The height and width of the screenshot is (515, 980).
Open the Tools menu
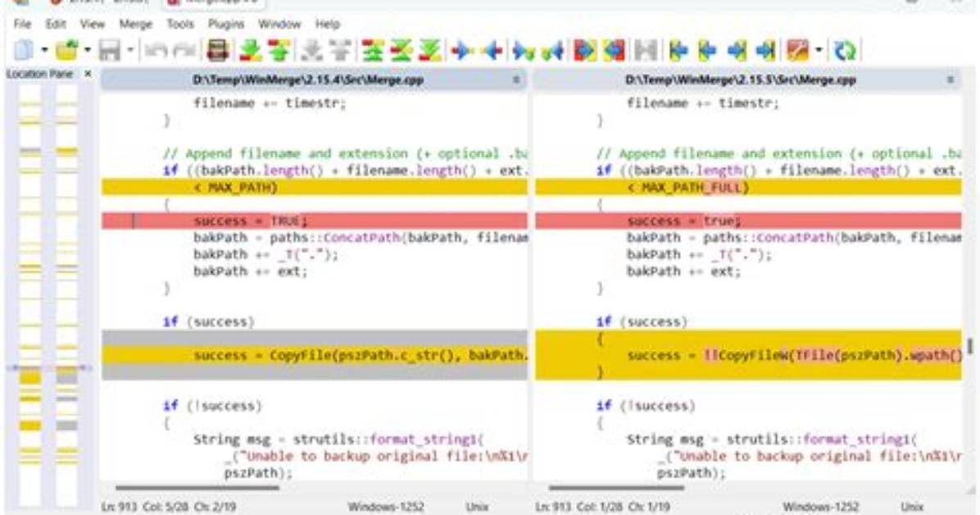[180, 24]
